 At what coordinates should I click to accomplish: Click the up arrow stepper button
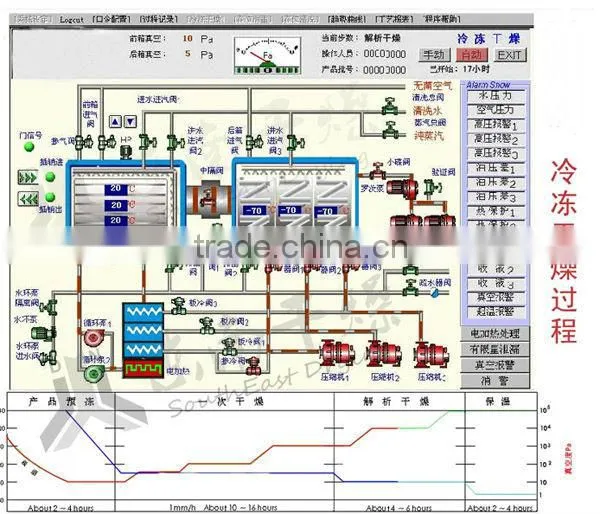115,122
